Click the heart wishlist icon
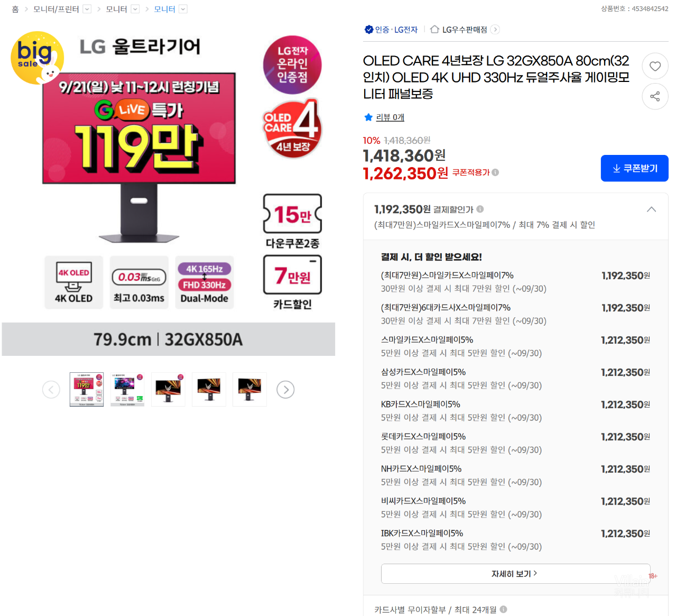 tap(655, 66)
